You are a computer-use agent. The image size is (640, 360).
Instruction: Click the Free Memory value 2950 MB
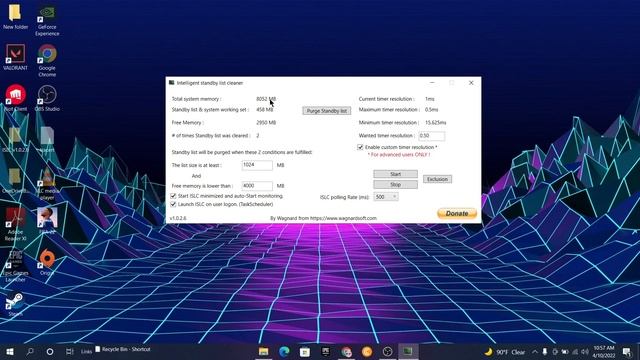[x=266, y=122]
